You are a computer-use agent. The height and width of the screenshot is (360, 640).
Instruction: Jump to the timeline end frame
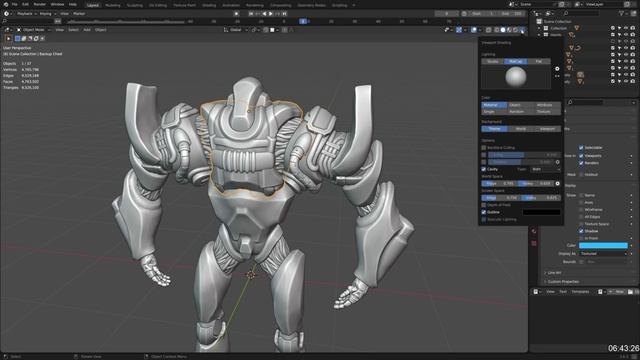284,13
